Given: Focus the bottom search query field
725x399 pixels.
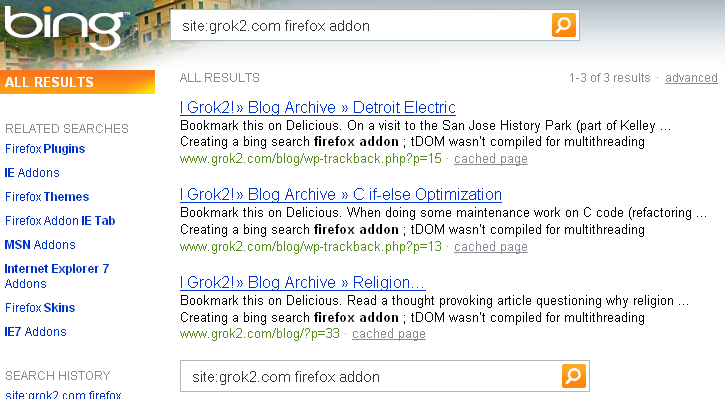Looking at the screenshot, I should [x=371, y=376].
